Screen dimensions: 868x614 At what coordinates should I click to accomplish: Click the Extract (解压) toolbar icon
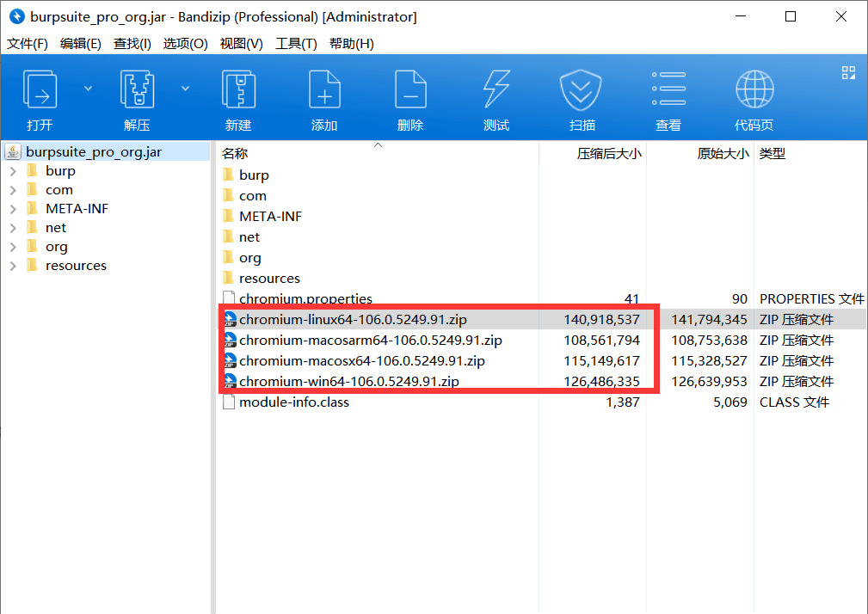tap(137, 89)
